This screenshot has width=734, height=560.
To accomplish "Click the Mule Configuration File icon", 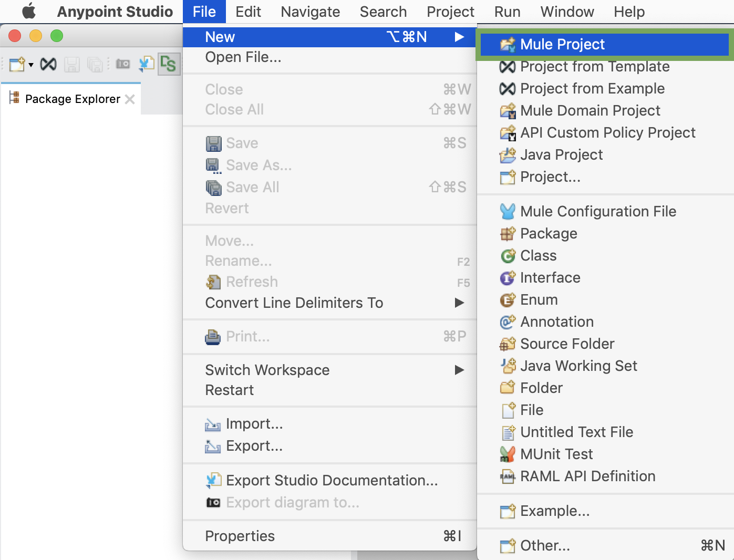I will pos(507,211).
